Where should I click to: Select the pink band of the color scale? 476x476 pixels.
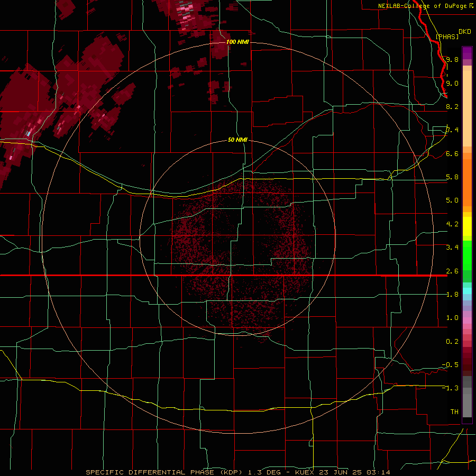pos(467,321)
